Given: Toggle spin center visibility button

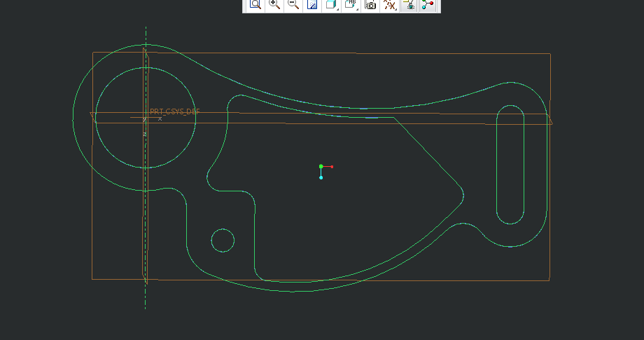Looking at the screenshot, I should 428,5.
